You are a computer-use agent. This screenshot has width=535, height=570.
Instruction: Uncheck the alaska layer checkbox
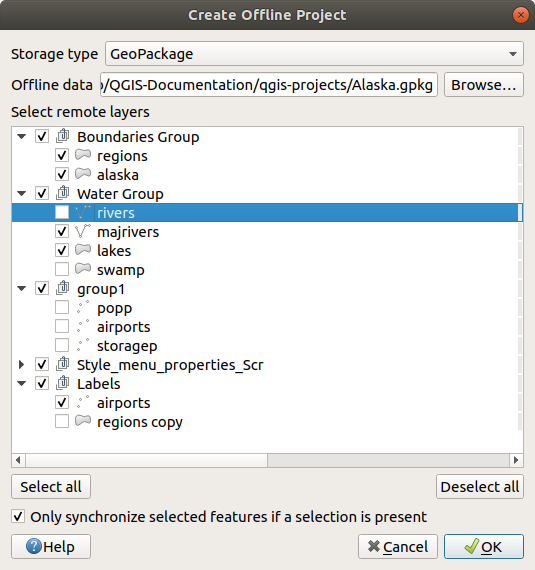point(62,174)
